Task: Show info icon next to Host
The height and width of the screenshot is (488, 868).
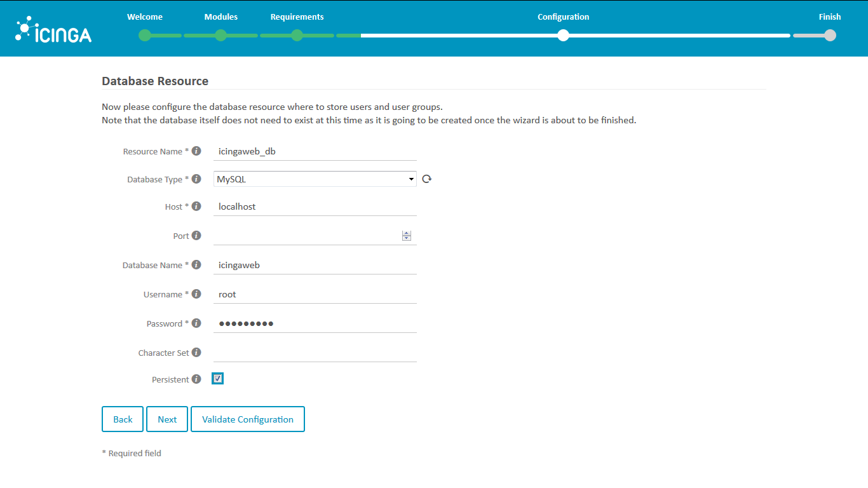Action: point(196,207)
